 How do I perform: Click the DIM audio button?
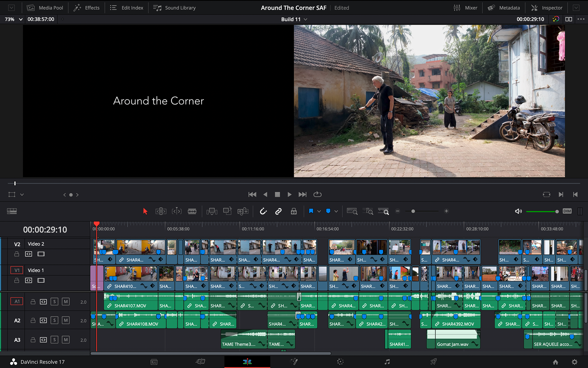[x=567, y=211]
